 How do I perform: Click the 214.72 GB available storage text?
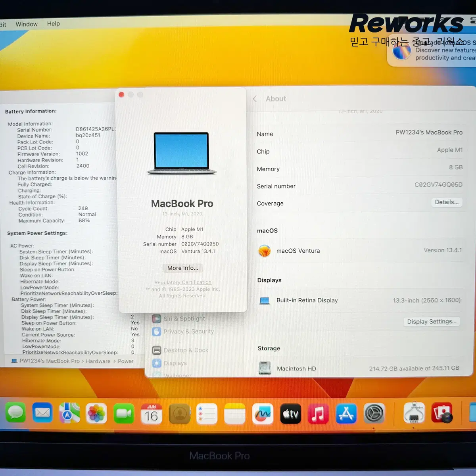(414, 369)
